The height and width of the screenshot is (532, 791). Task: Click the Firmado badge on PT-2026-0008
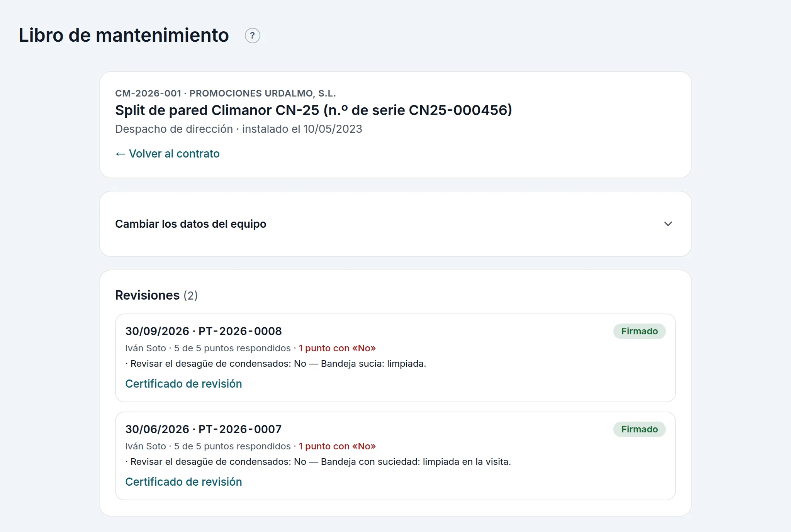point(639,331)
